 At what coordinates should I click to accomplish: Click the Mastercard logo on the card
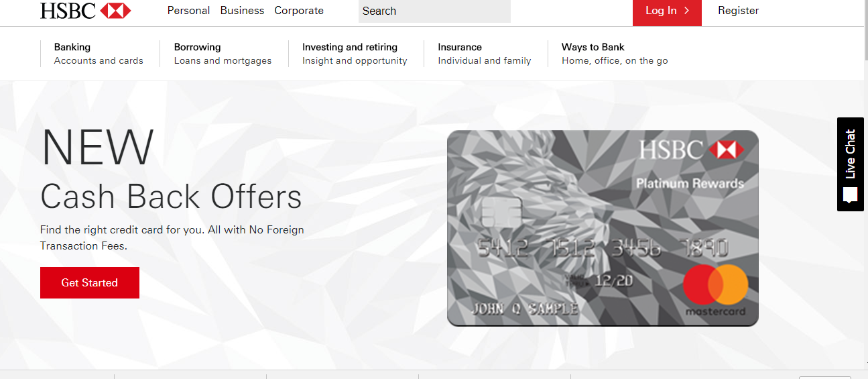pos(715,290)
